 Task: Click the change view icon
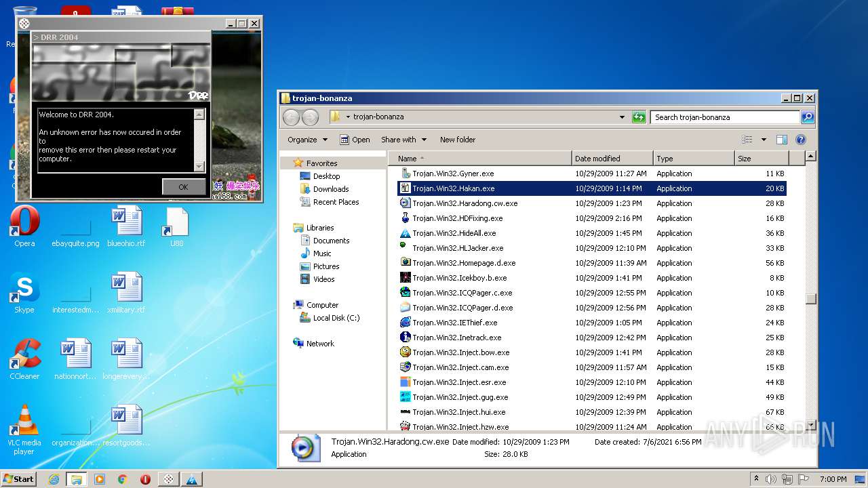tap(747, 140)
